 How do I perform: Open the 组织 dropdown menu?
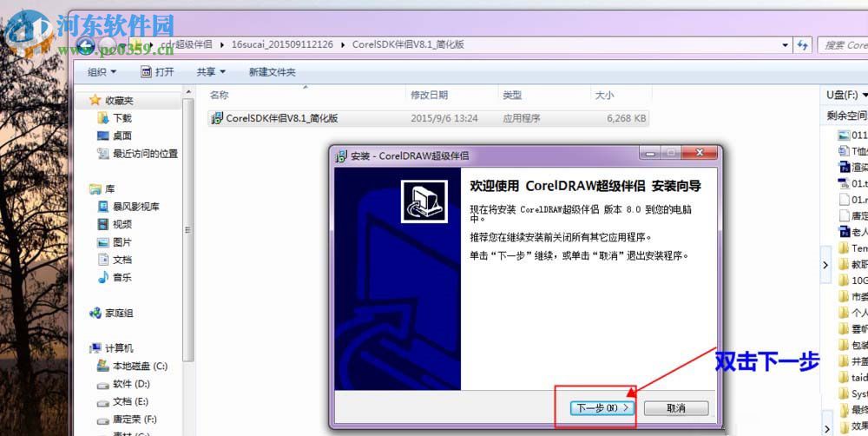pos(102,72)
